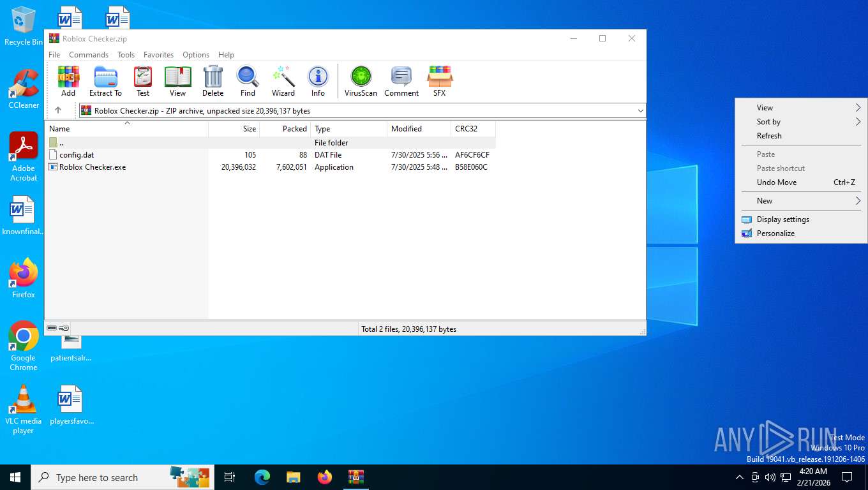Select the config.dat file
This screenshot has height=490, width=868.
[77, 155]
